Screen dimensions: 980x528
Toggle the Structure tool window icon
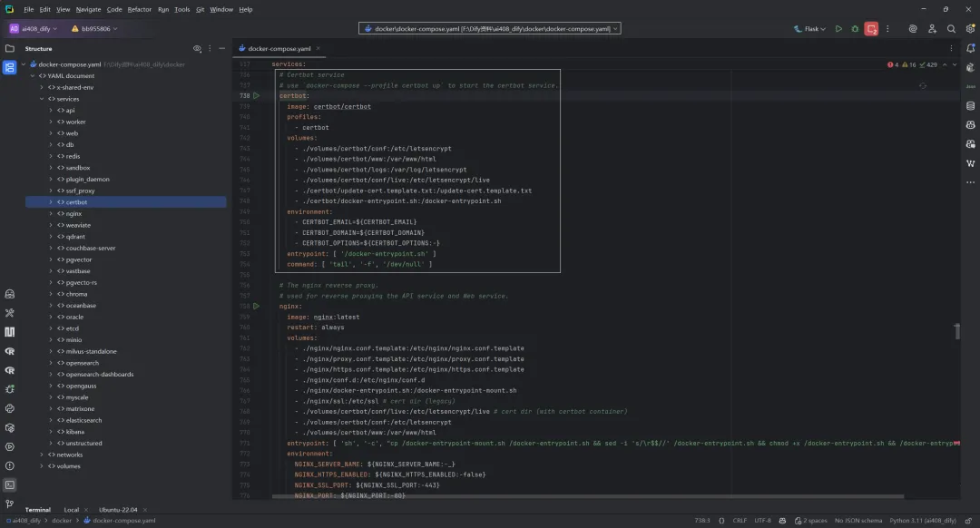pyautogui.click(x=9, y=67)
